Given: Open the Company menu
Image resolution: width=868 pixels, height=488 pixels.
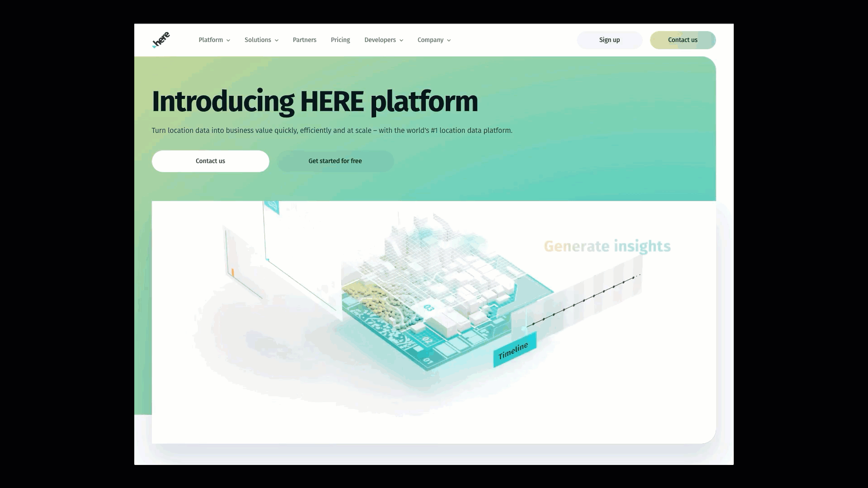Looking at the screenshot, I should tap(434, 40).
